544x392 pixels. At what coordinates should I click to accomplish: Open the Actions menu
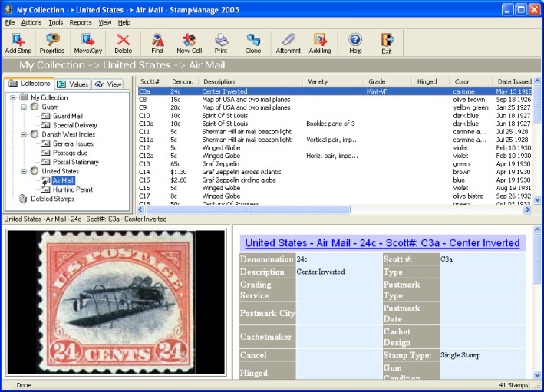click(31, 22)
